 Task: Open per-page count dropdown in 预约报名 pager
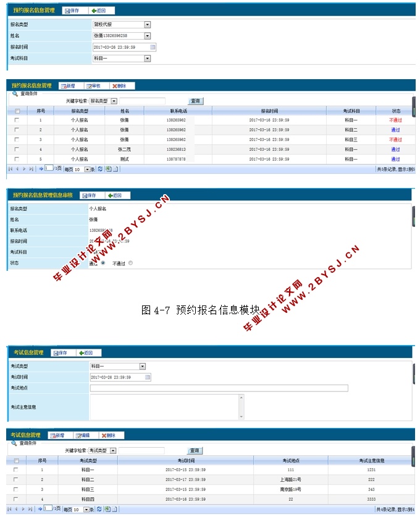(x=87, y=169)
